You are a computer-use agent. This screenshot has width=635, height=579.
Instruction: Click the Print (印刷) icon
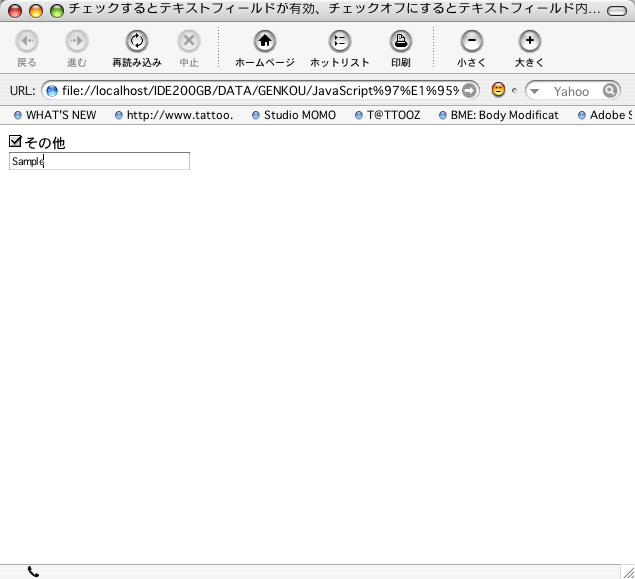point(401,41)
